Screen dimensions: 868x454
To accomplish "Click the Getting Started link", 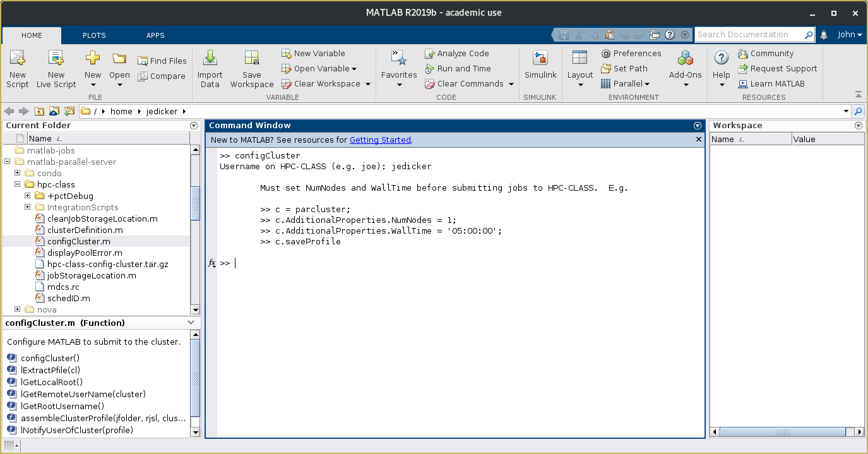I will (x=379, y=138).
